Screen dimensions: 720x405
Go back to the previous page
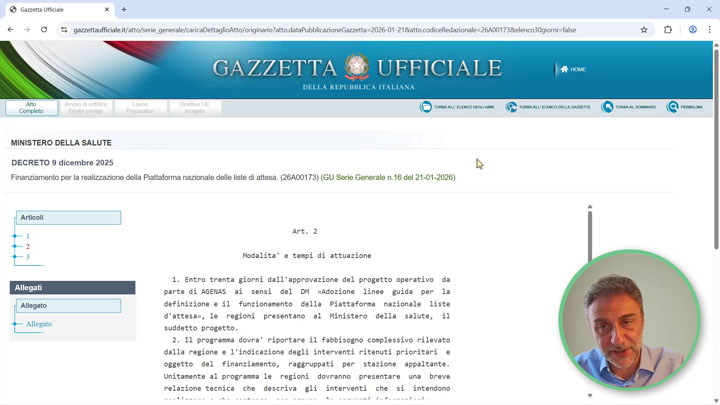tap(10, 29)
